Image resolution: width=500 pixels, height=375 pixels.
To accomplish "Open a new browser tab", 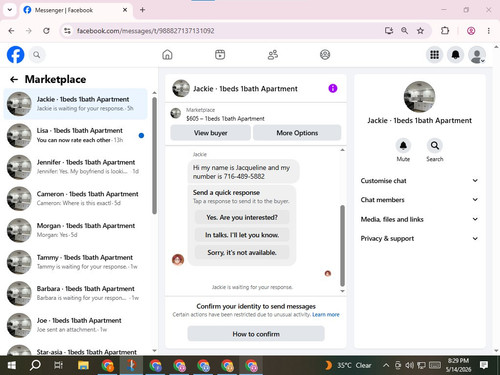I will (142, 10).
